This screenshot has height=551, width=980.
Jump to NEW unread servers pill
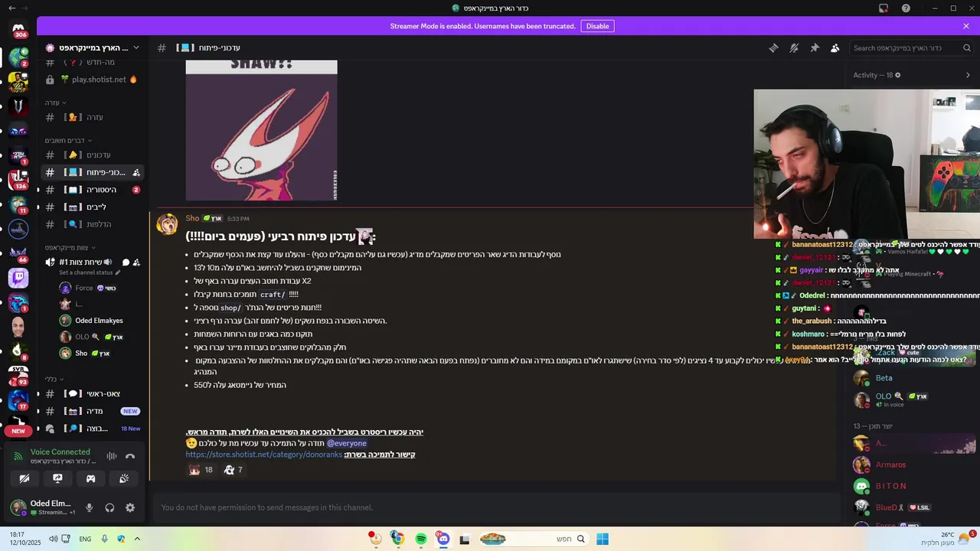pyautogui.click(x=18, y=431)
